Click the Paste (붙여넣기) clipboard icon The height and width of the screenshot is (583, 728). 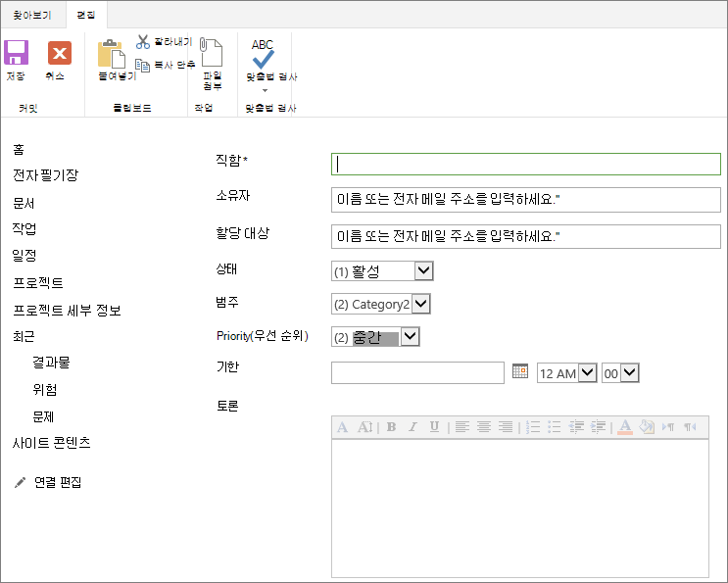point(112,54)
